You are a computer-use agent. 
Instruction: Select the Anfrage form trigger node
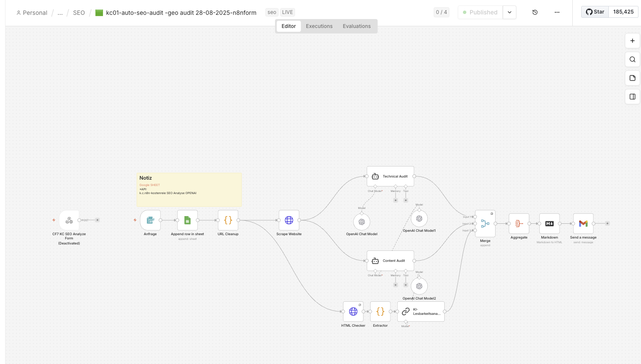point(150,220)
